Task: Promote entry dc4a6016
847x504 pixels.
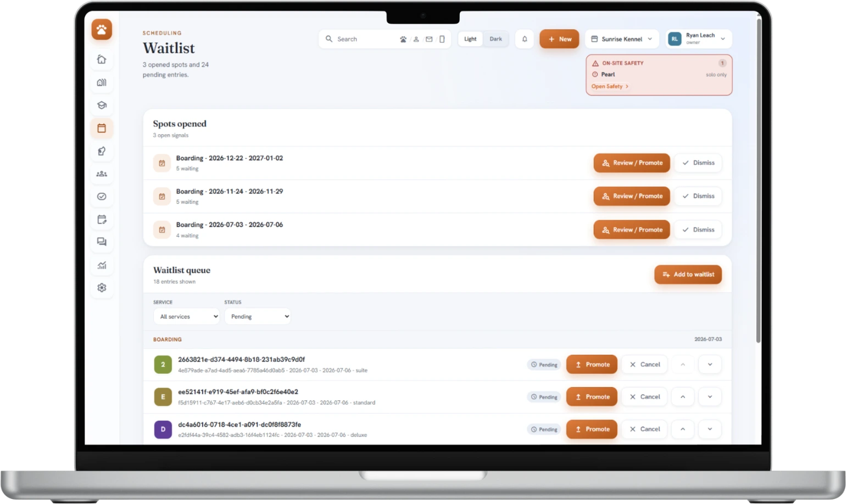Action: tap(592, 429)
